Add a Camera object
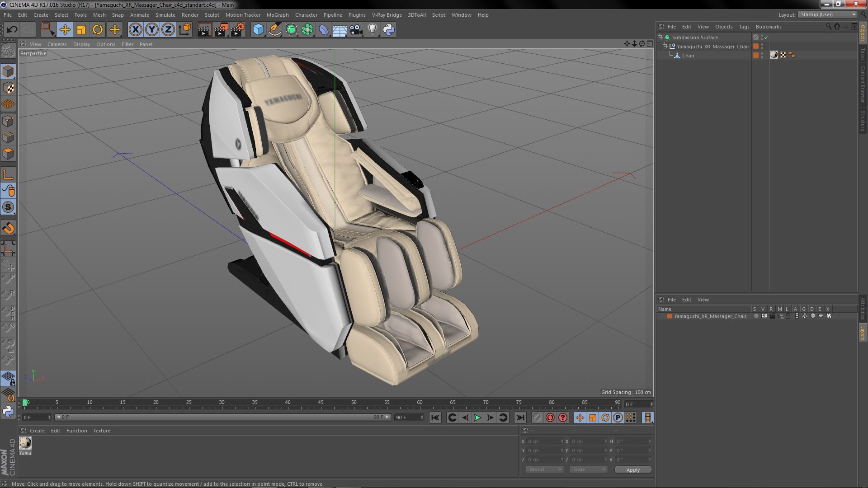Image resolution: width=868 pixels, height=488 pixels. pos(356,30)
